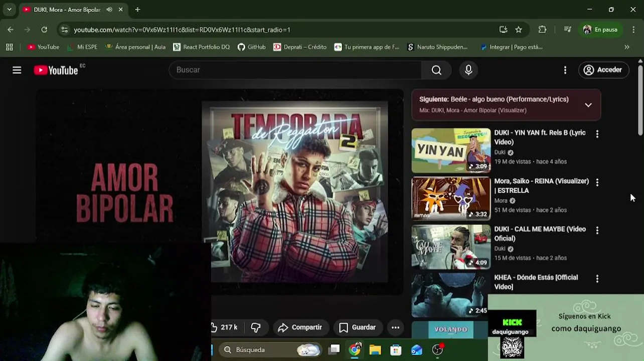The height and width of the screenshot is (361, 644).
Task: Open options for Mora, Saiko - REINA video
Action: (x=597, y=183)
